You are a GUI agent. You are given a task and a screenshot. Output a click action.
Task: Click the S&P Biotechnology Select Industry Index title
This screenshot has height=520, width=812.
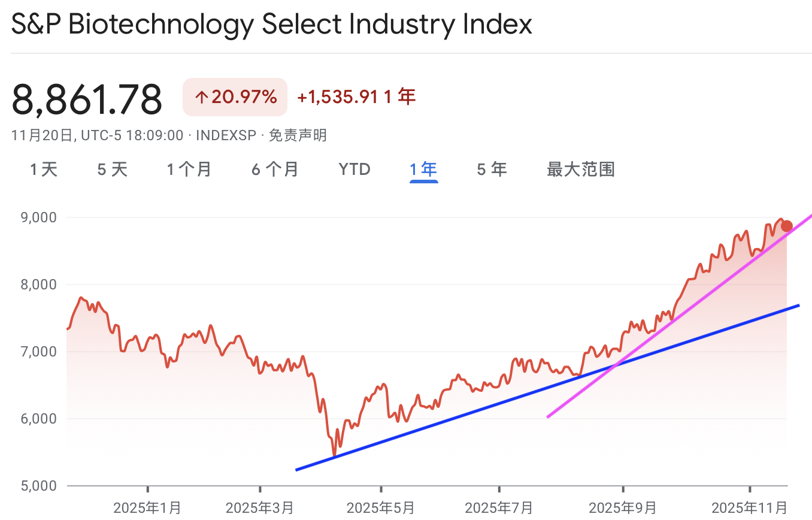pyautogui.click(x=272, y=25)
